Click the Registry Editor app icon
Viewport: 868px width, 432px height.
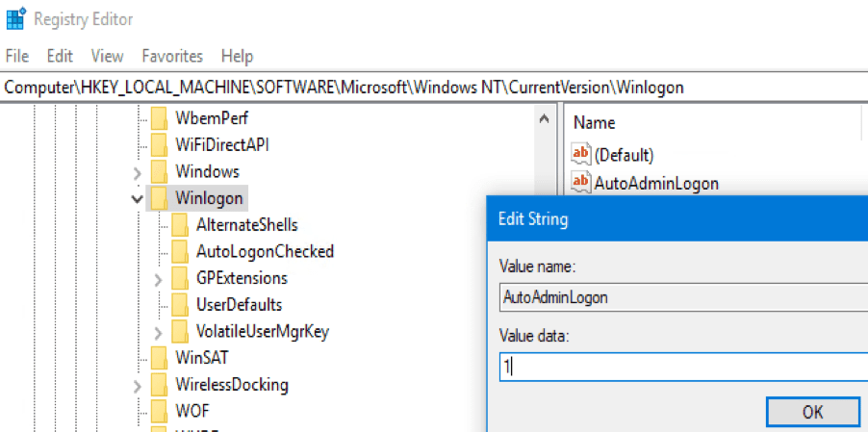pos(15,19)
